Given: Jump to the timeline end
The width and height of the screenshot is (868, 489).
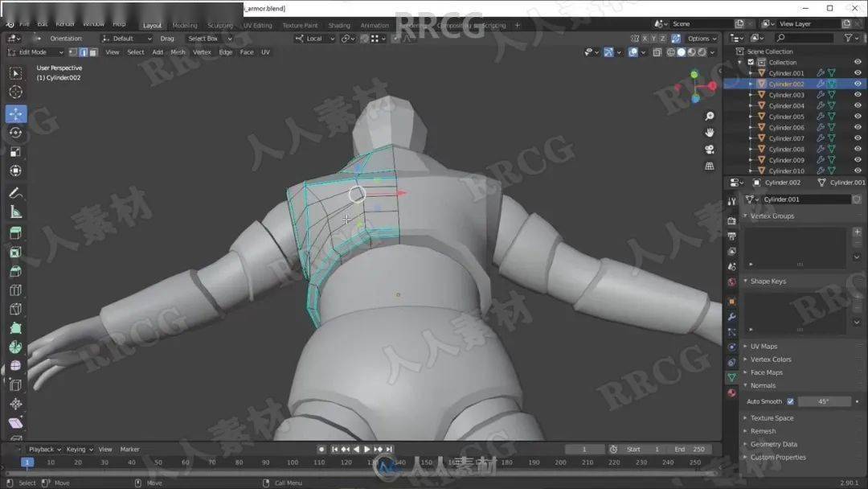Looking at the screenshot, I should (390, 449).
